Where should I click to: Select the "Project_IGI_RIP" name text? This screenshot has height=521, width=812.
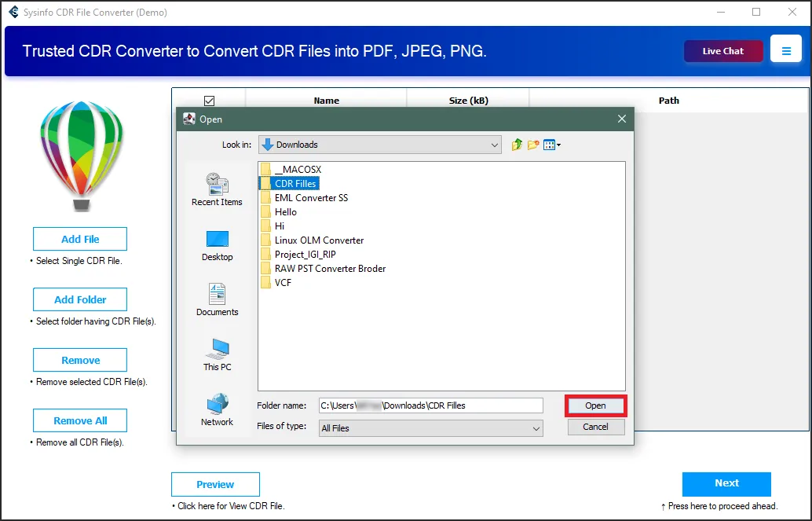[305, 255]
